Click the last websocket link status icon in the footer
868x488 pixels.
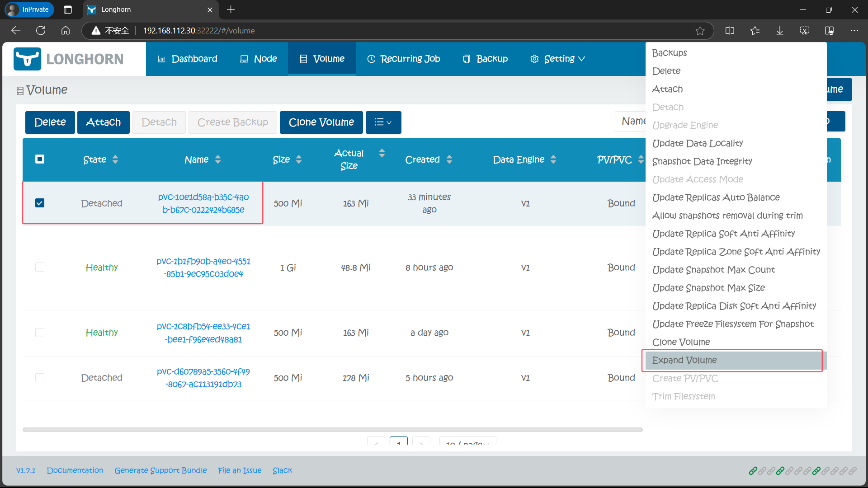[x=852, y=471]
